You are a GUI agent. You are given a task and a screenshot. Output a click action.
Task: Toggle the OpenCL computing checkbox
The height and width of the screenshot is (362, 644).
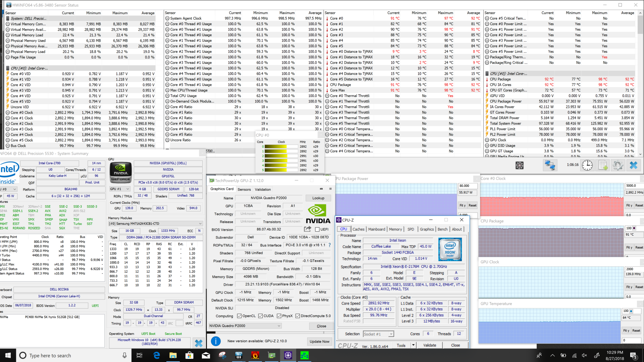point(239,316)
